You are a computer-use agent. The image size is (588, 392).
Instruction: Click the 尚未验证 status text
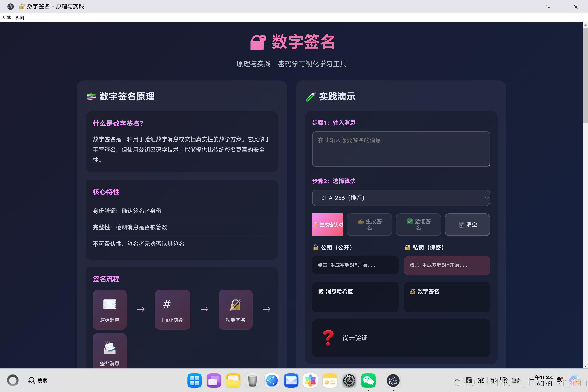[x=355, y=338]
